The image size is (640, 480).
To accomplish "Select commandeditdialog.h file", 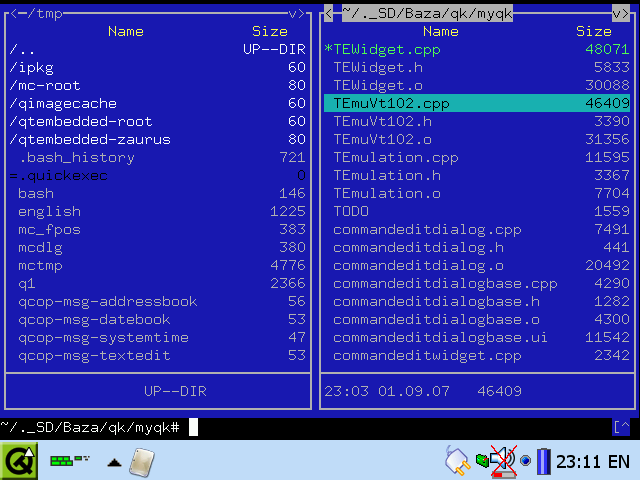I will 477,247.
